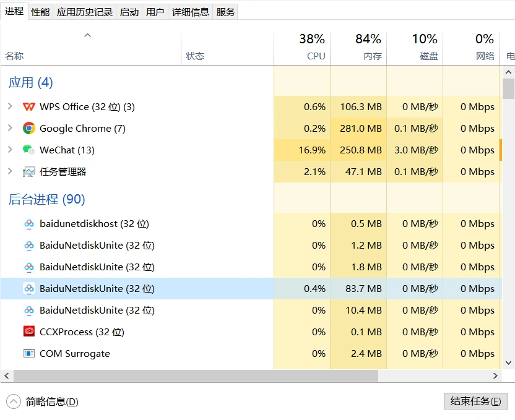Click the baidunetdiskhost process icon

click(29, 224)
